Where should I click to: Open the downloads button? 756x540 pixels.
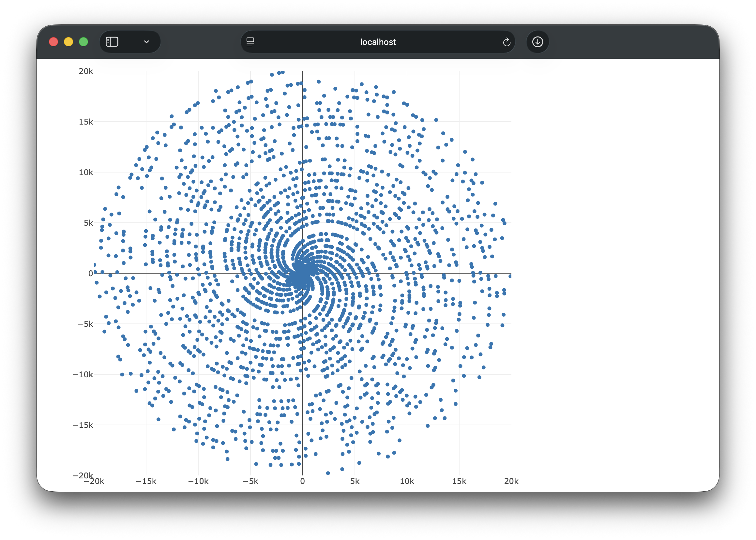[537, 42]
